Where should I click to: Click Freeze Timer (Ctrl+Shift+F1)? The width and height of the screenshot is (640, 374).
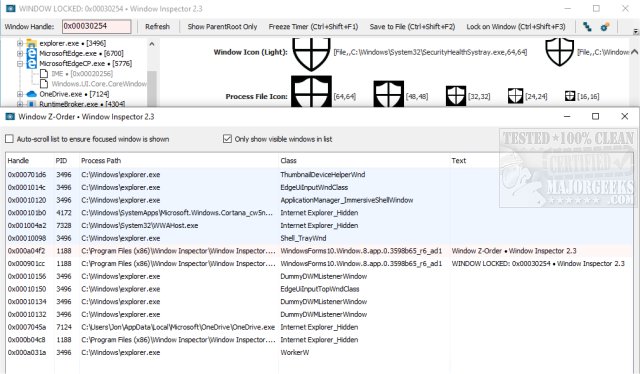(313, 27)
